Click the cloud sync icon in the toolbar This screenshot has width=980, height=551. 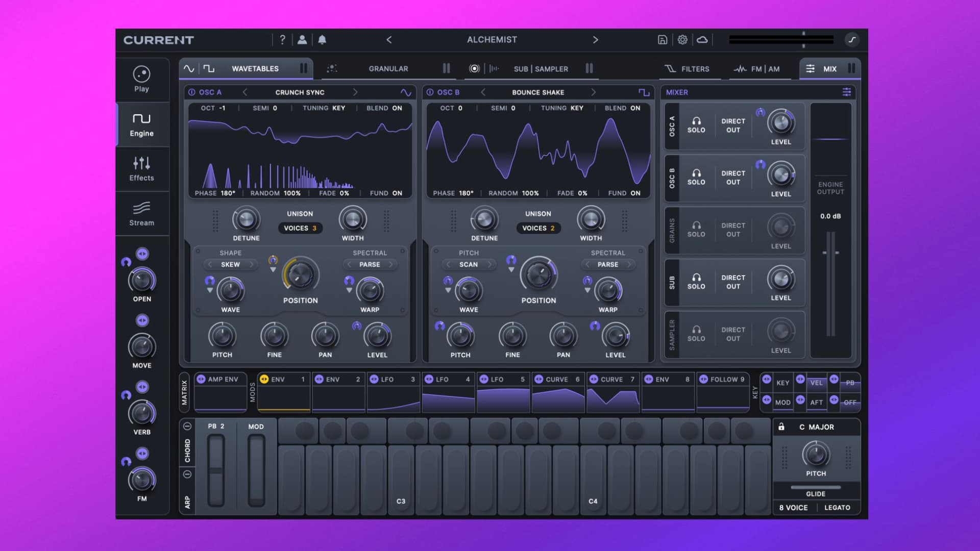click(x=703, y=40)
